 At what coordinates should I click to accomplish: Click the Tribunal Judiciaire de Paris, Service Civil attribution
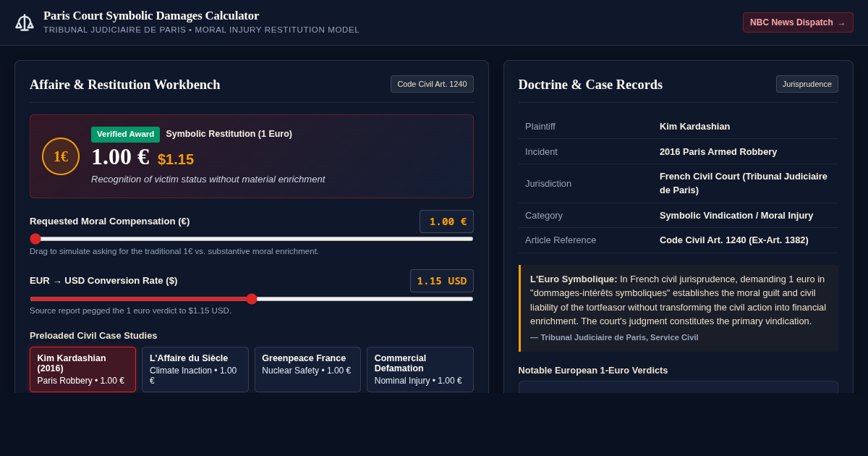(x=614, y=337)
